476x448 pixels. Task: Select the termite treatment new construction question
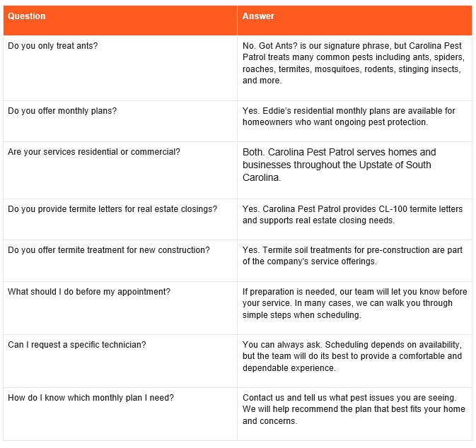[109, 250]
